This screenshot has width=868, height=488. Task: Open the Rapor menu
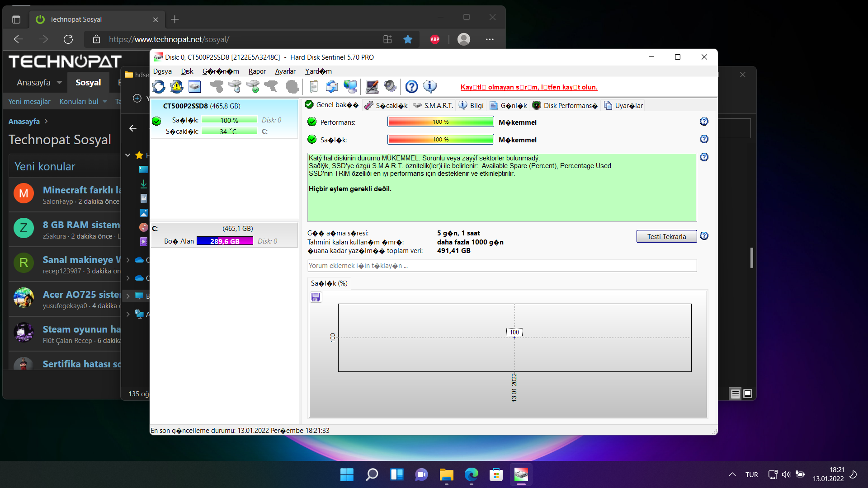click(x=257, y=71)
